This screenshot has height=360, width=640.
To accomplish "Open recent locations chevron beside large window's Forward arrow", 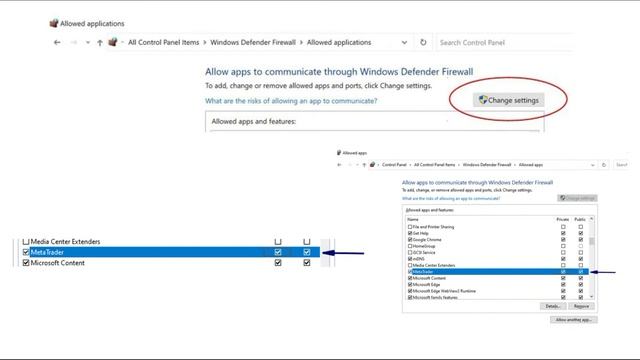I will click(x=87, y=42).
